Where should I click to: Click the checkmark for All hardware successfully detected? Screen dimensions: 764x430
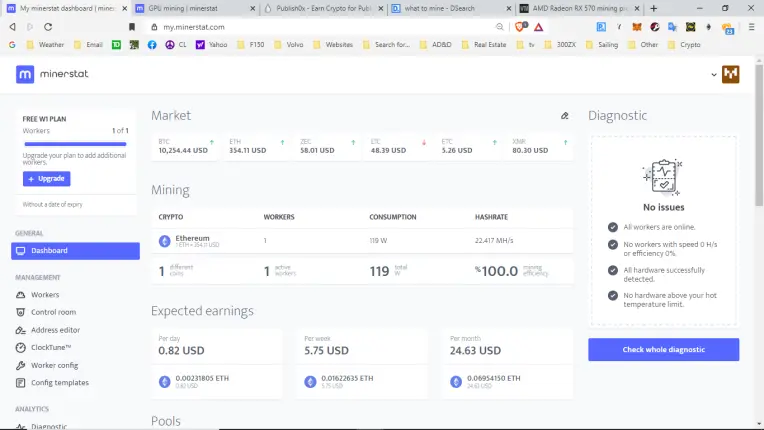point(613,270)
